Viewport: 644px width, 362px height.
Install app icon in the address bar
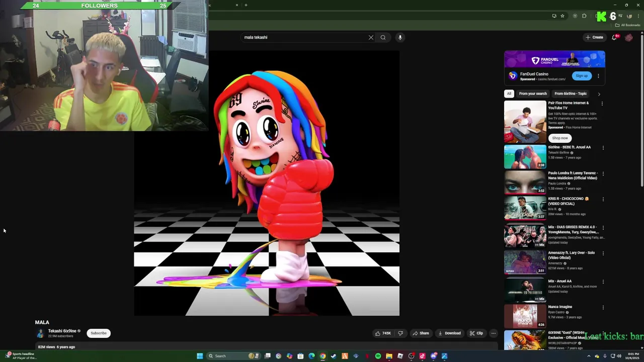pyautogui.click(x=554, y=16)
